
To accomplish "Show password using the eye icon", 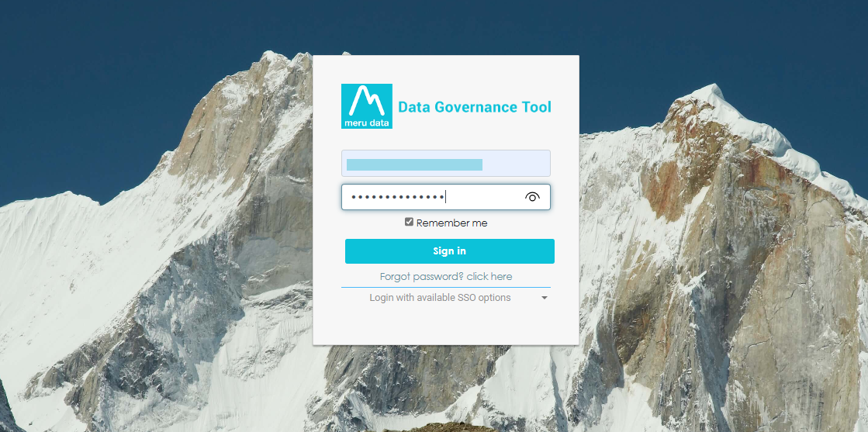I will (532, 197).
